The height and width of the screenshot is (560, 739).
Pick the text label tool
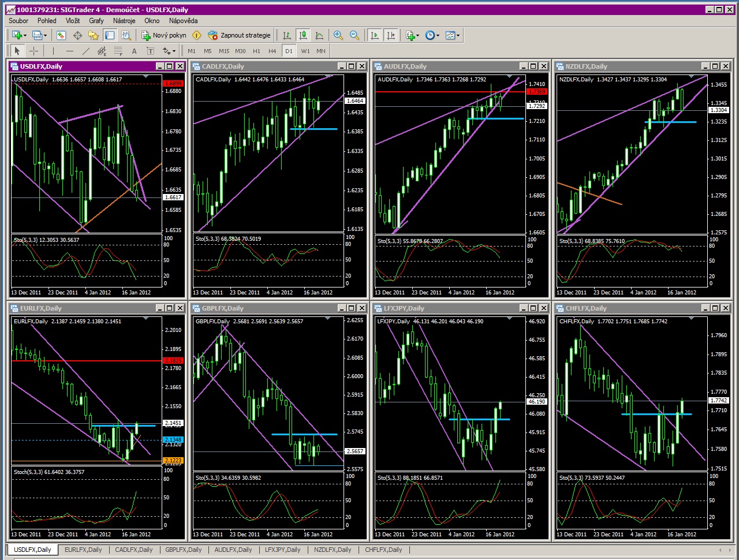point(134,51)
